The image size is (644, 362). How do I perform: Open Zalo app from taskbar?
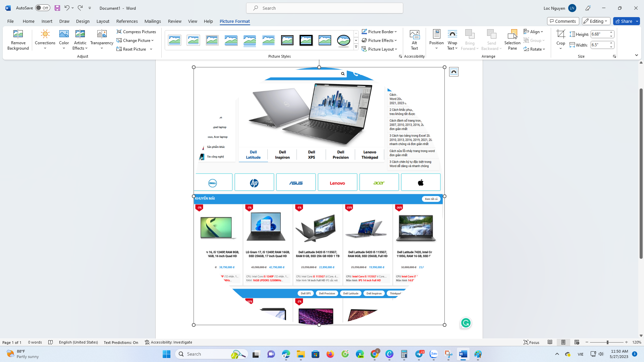434,354
